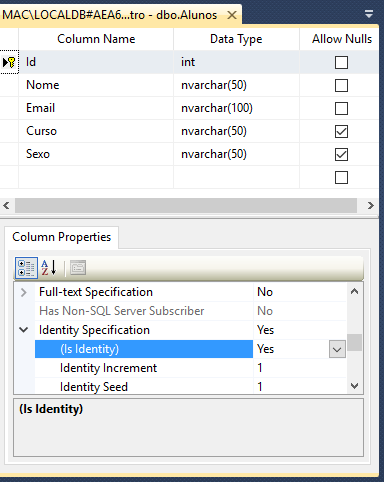Screen dimensions: 384x482
Task: Click the properties scrollbar down arrow
Action: (x=355, y=386)
